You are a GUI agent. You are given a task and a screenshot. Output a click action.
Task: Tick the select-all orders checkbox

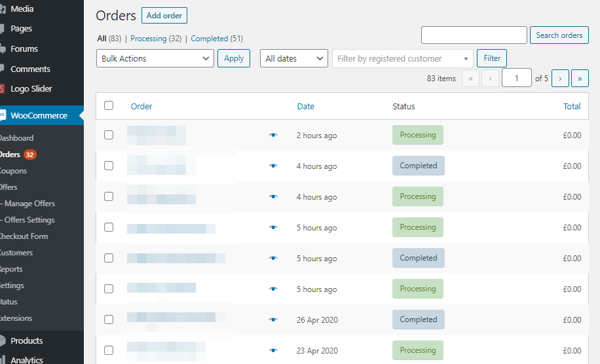pos(109,105)
